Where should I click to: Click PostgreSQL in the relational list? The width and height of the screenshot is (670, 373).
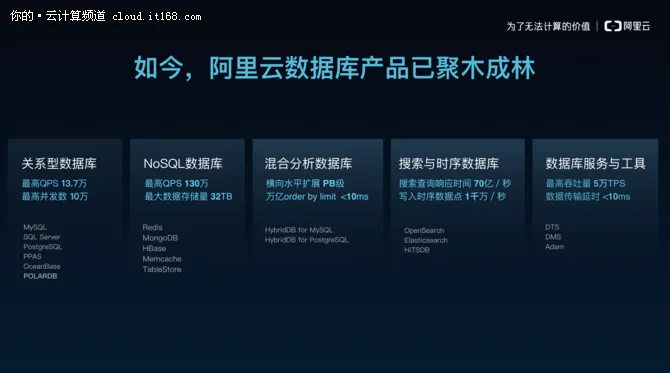(43, 247)
